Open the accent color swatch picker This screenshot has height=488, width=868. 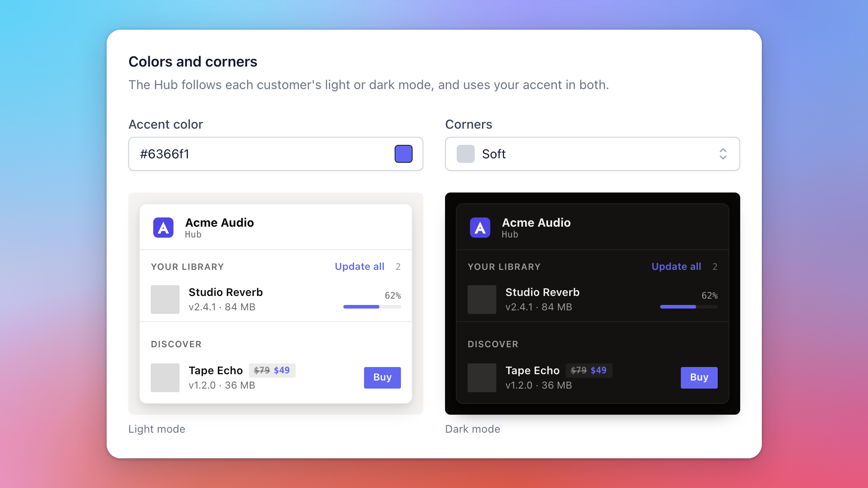404,154
